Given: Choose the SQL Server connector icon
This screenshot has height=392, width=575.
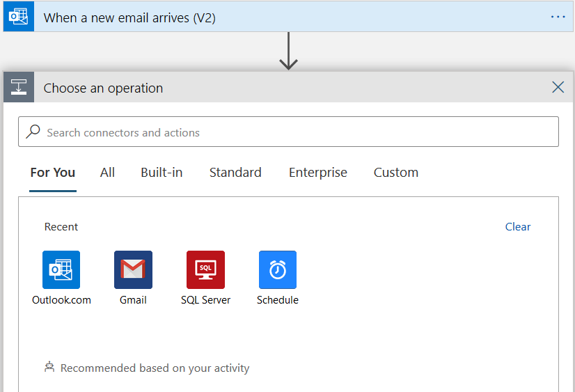Looking at the screenshot, I should pyautogui.click(x=205, y=269).
